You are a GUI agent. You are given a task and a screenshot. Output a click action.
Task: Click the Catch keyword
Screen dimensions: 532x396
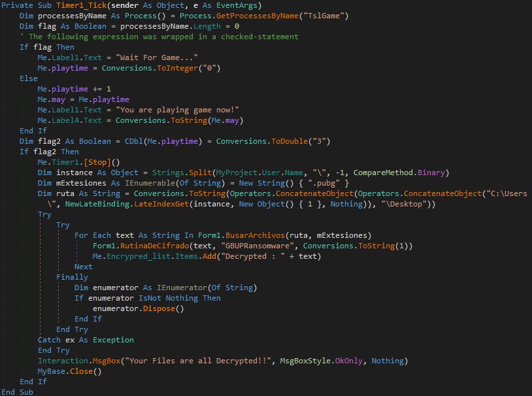click(49, 340)
